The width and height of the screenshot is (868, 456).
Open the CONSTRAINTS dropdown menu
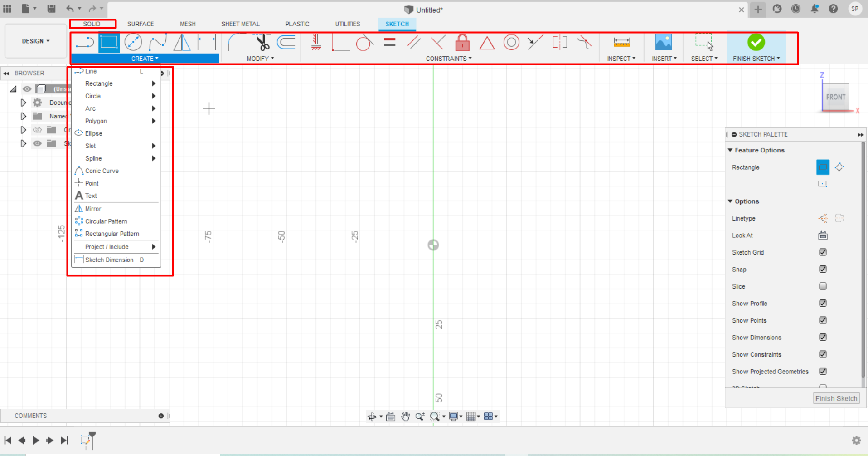coord(449,59)
